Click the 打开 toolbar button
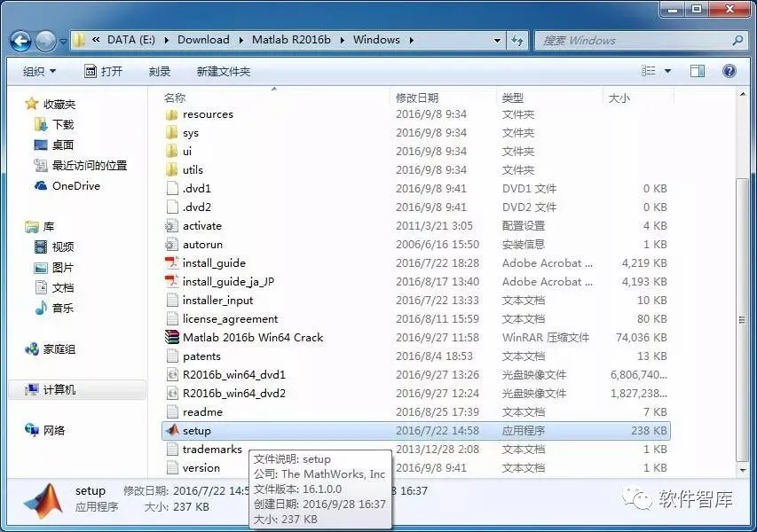The height and width of the screenshot is (532, 757). [103, 72]
